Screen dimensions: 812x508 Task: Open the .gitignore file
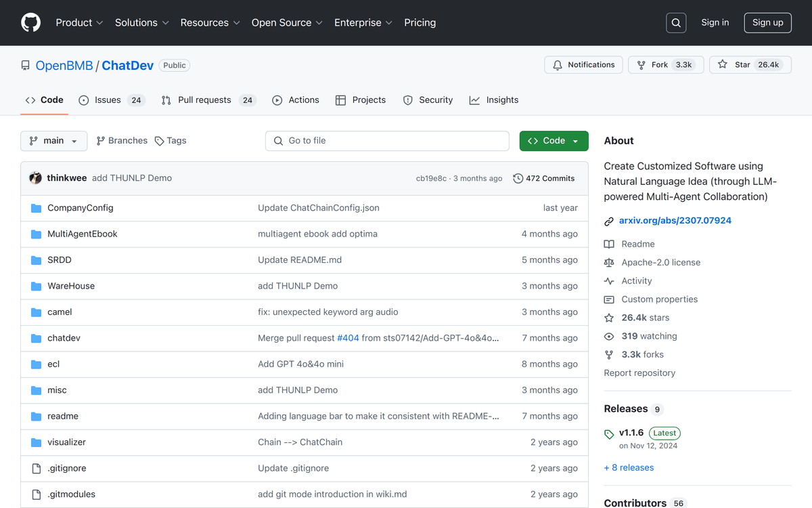coord(67,468)
